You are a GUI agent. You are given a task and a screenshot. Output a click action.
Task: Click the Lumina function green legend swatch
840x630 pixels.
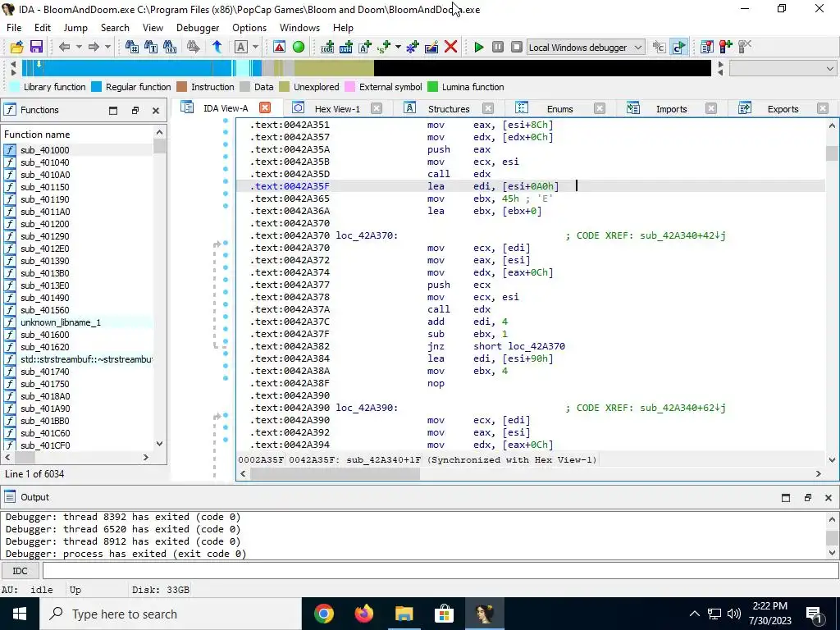tap(433, 87)
